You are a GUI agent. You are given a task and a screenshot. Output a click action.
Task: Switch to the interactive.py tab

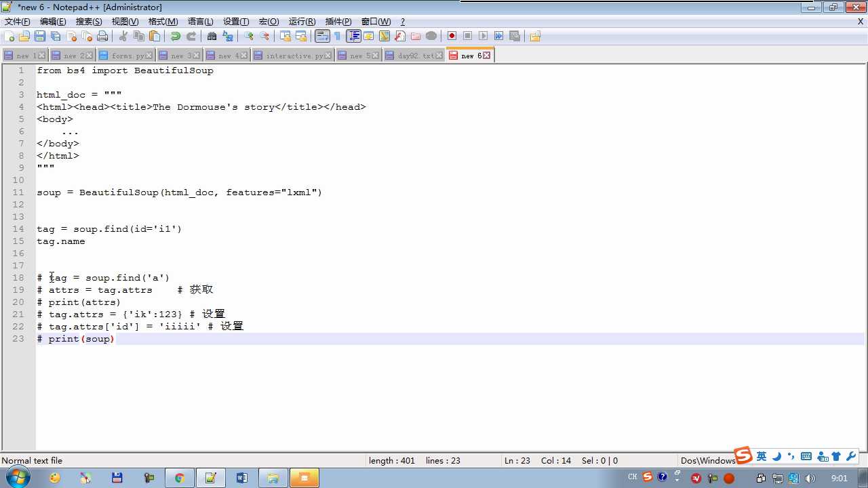(293, 56)
